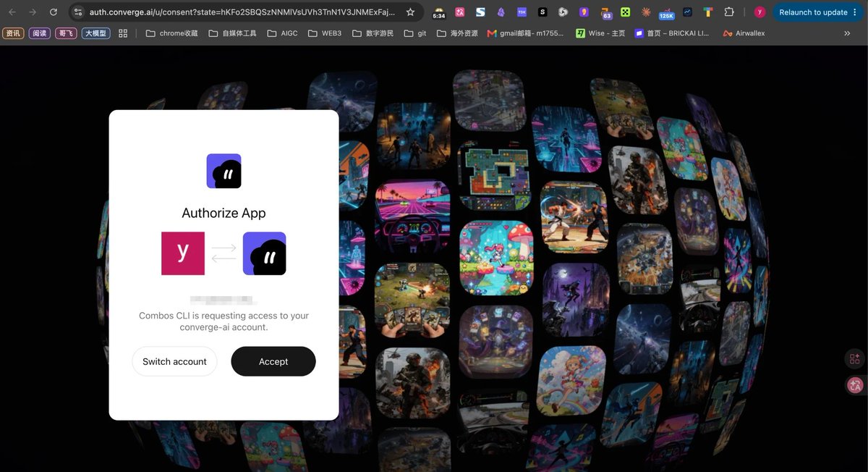Viewport: 868px width, 472px height.
Task: Open the '首页 – BRICKAI' bookmark
Action: 673,33
